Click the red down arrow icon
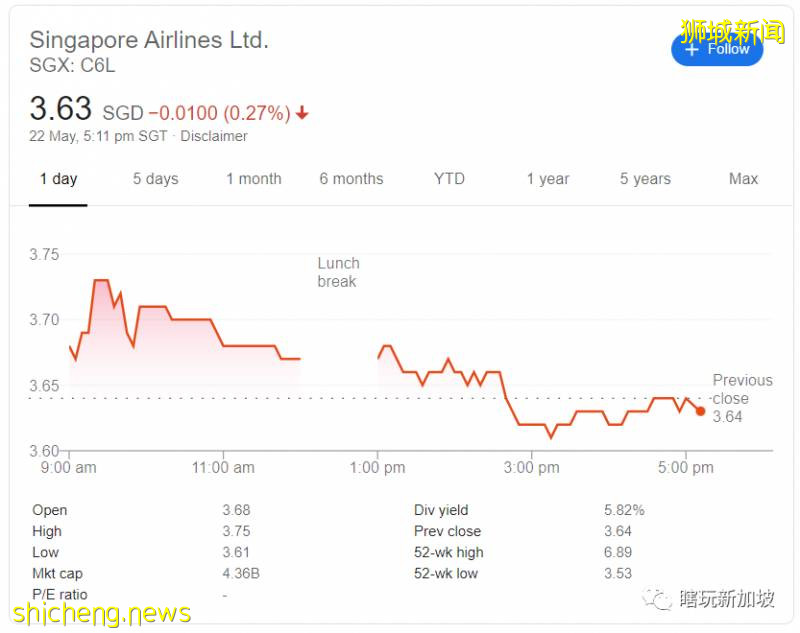 [x=302, y=114]
